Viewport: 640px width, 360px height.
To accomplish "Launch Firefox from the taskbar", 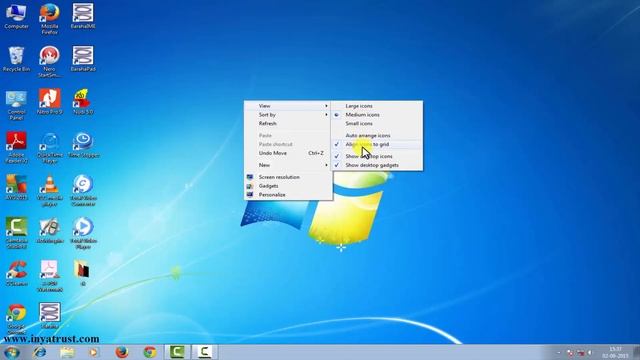I will click(x=122, y=352).
